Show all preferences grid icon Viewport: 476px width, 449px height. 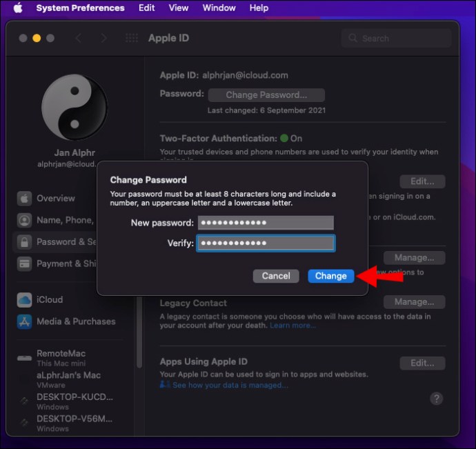(x=132, y=38)
